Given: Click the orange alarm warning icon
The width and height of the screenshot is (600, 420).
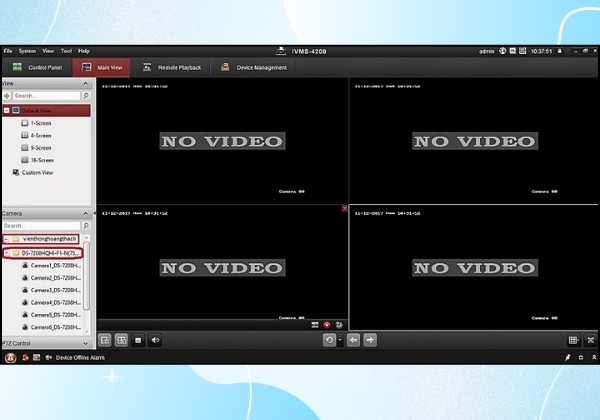Looking at the screenshot, I should click(10, 358).
